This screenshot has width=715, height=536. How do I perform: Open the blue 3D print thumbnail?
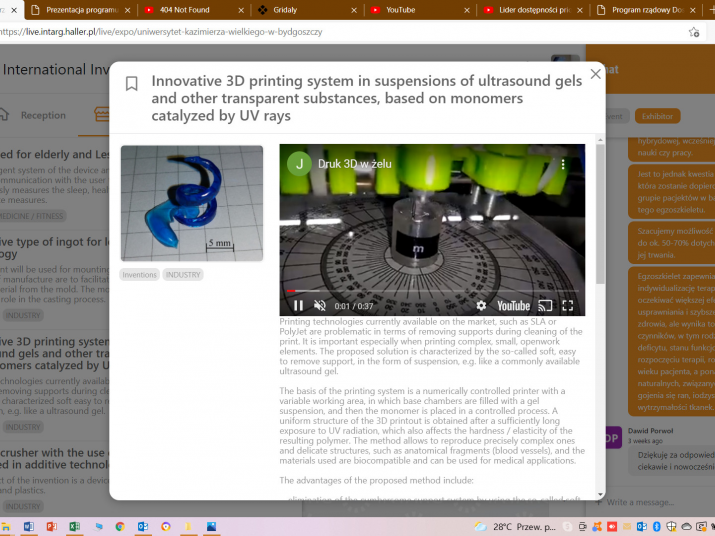pos(192,203)
